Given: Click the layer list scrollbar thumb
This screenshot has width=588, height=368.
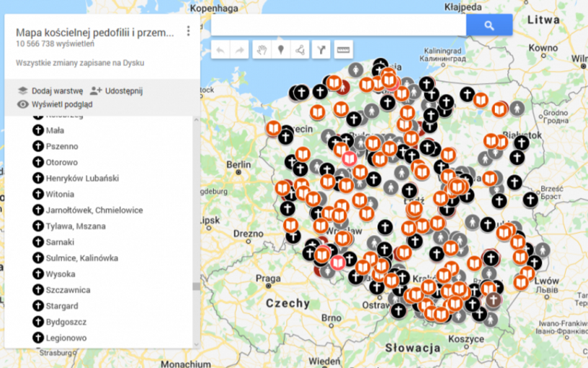Looking at the screenshot, I should (196, 286).
